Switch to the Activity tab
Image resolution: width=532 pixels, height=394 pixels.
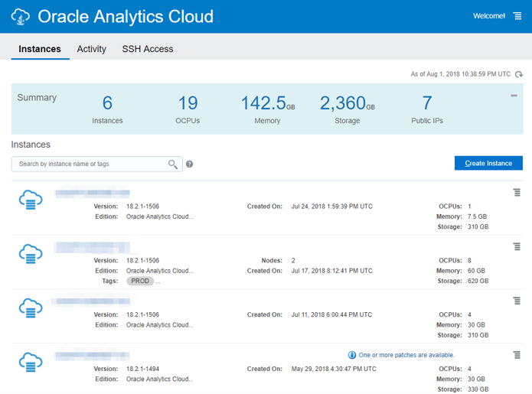[92, 49]
